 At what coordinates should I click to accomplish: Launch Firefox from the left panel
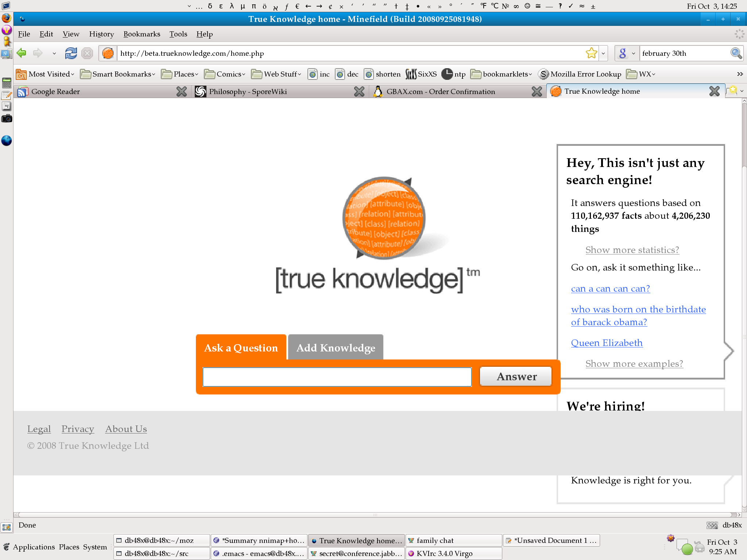tap(7, 18)
